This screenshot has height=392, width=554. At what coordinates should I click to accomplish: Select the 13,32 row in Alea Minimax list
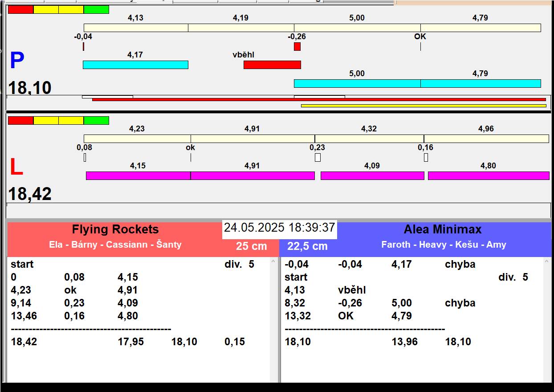coord(412,316)
